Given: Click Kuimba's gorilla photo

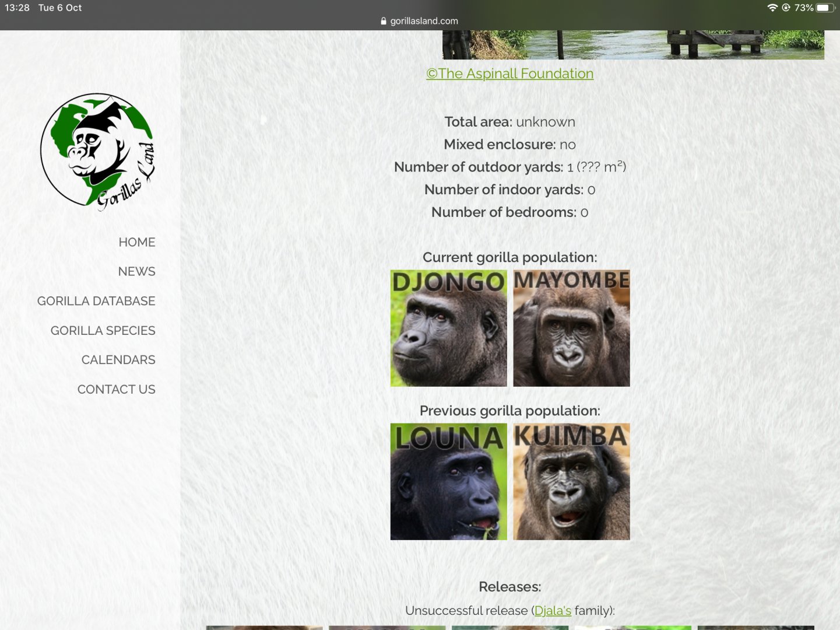Looking at the screenshot, I should pos(571,482).
